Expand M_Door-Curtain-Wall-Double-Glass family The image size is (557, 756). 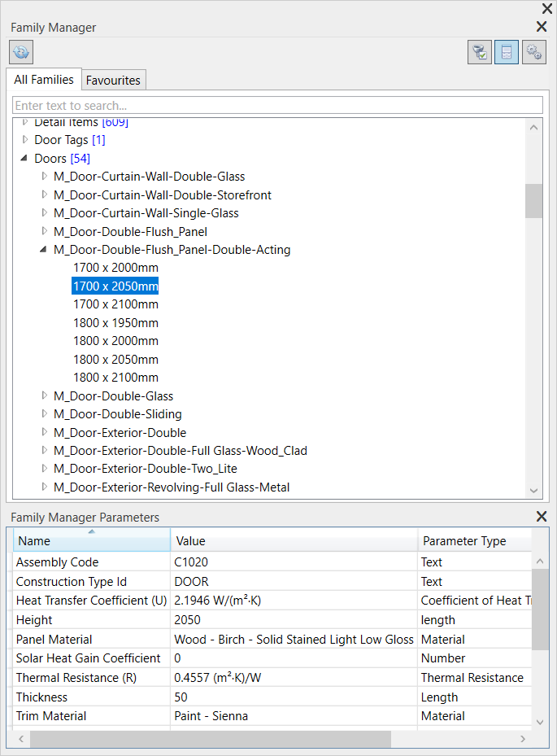coord(45,176)
